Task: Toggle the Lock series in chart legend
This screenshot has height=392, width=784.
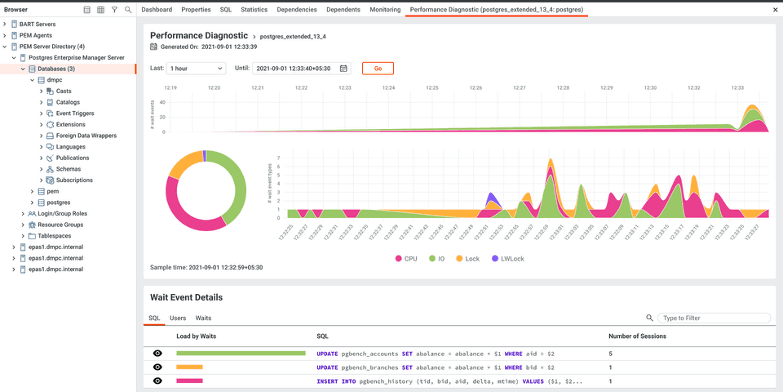Action: pos(467,258)
